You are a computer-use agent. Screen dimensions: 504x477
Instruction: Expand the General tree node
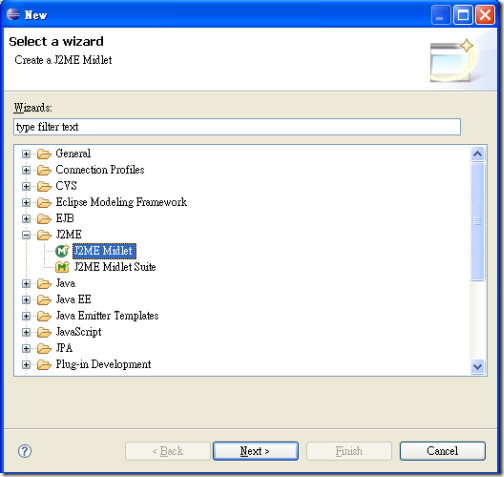(x=26, y=154)
